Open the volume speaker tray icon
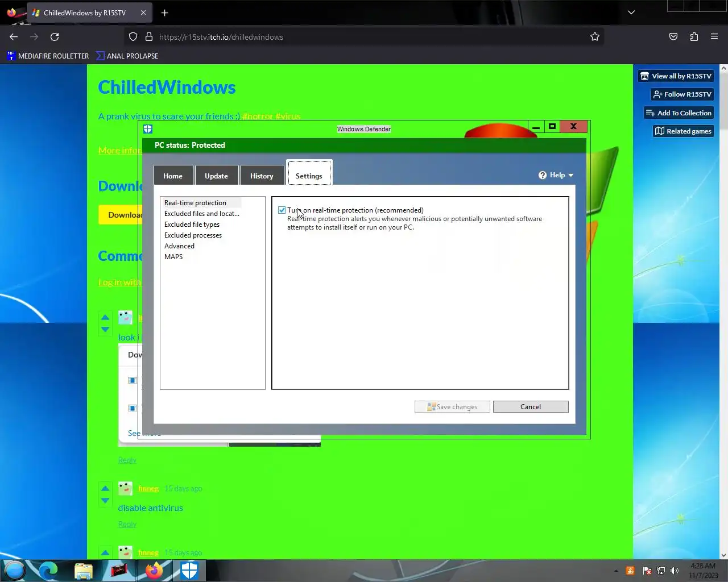This screenshot has width=728, height=582. (x=675, y=571)
